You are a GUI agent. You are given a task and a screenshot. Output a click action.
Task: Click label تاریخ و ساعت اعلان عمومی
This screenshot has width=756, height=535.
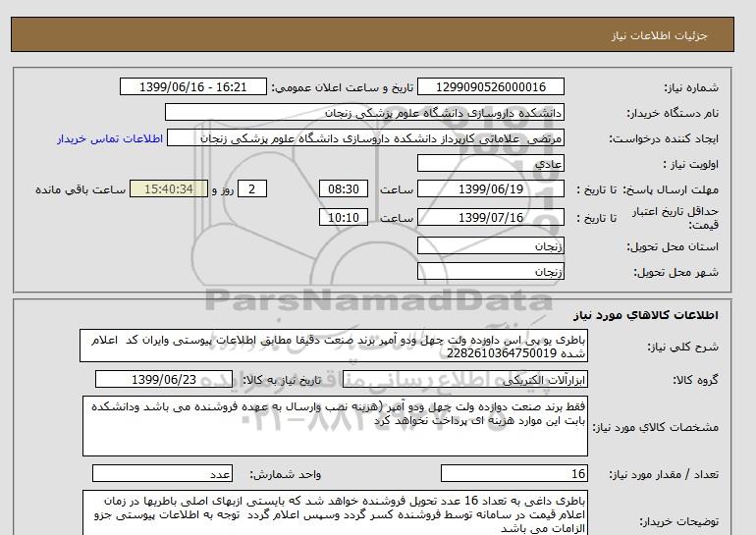pos(343,87)
